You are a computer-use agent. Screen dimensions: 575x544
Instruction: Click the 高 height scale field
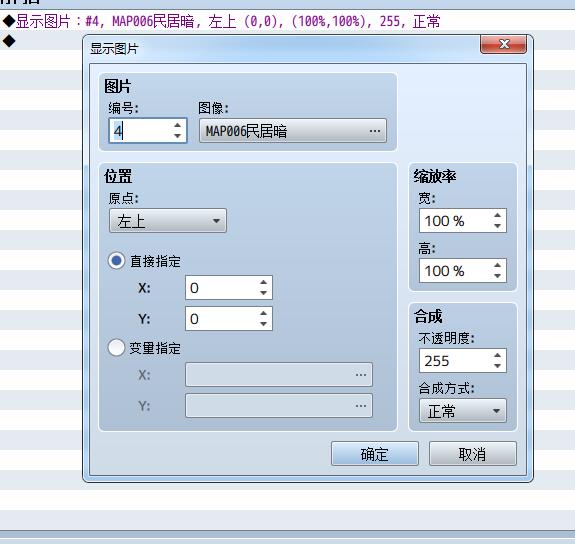[x=463, y=271]
